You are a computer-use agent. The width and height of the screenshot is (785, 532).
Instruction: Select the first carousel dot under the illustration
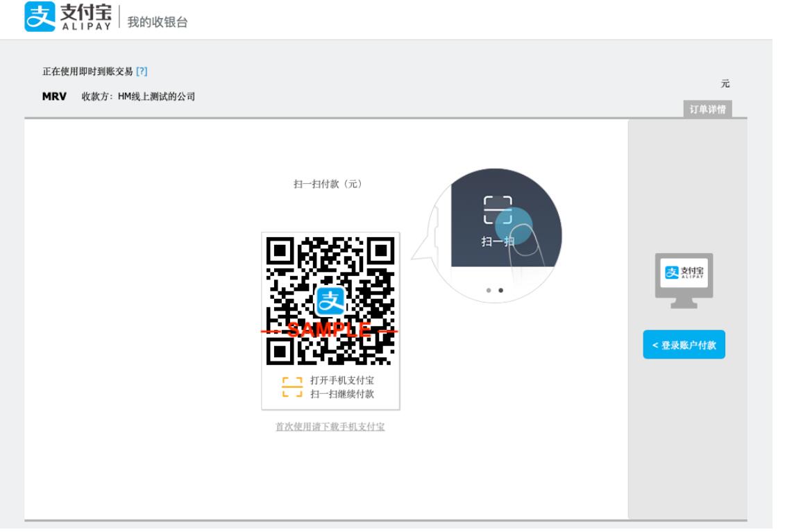click(489, 290)
